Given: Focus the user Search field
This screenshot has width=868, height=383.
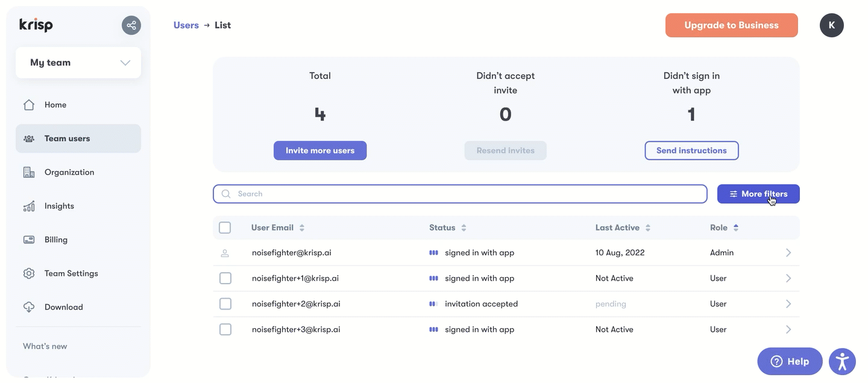Looking at the screenshot, I should (x=460, y=194).
